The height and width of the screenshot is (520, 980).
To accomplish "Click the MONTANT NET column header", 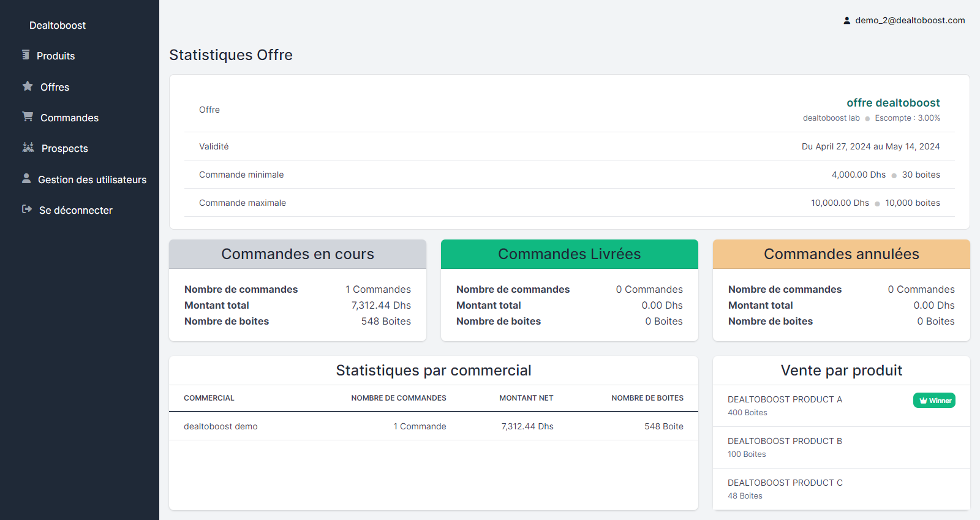I will (x=526, y=398).
